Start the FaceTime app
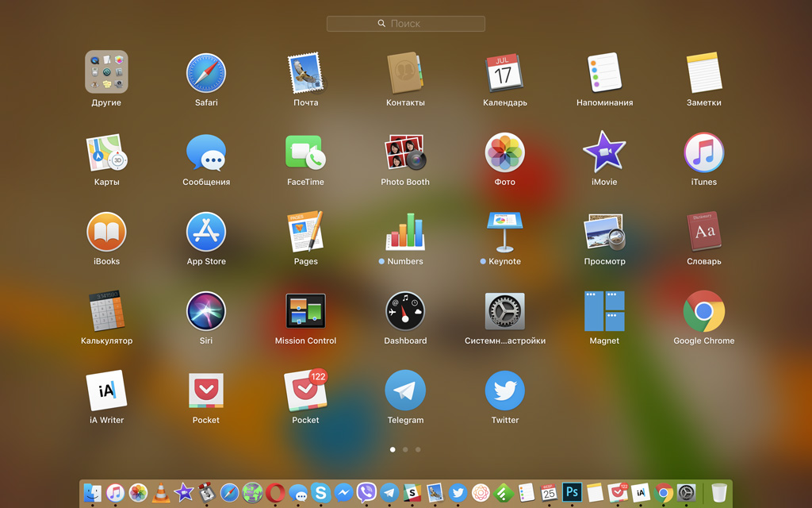Viewport: 812px width, 508px height. [305, 152]
